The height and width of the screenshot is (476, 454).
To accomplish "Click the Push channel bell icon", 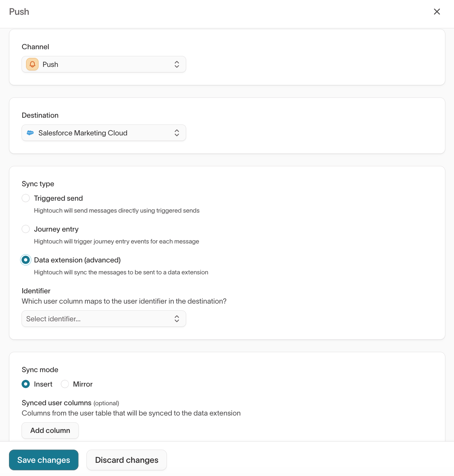I will [32, 64].
